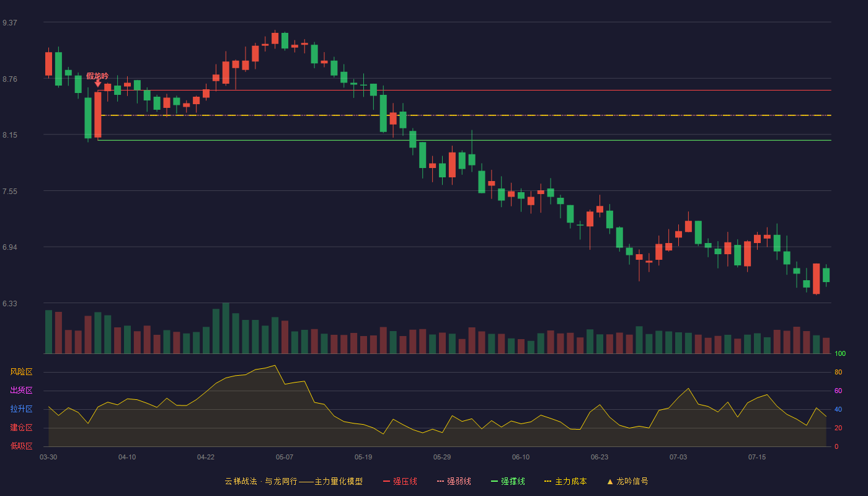Toggle the 主力成本 dashed line legend
The width and height of the screenshot is (868, 496).
(x=565, y=481)
